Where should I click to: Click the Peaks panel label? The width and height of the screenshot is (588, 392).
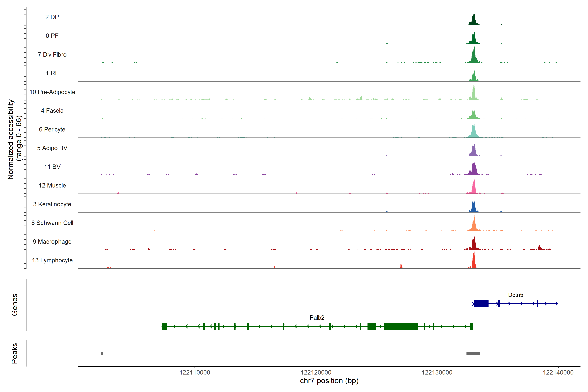pos(15,353)
